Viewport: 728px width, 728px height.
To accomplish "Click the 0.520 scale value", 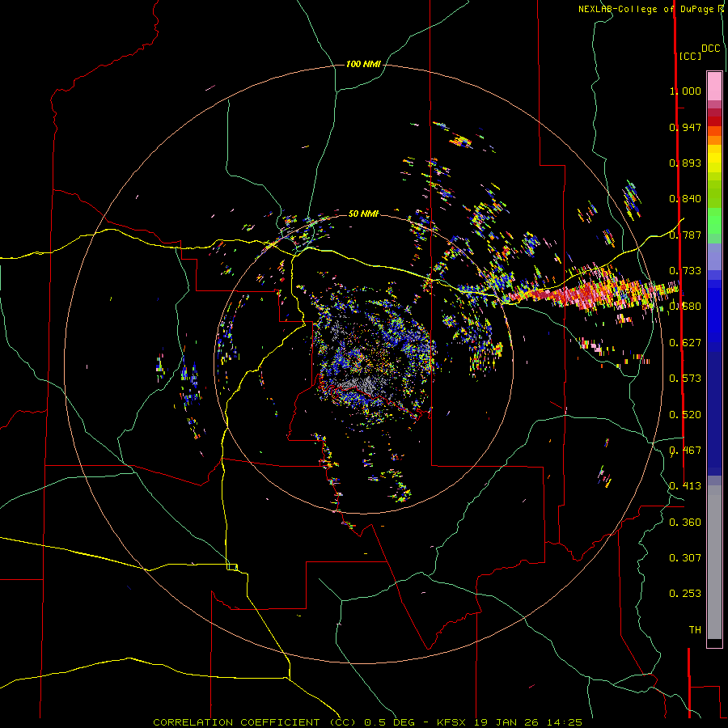I will [x=685, y=415].
